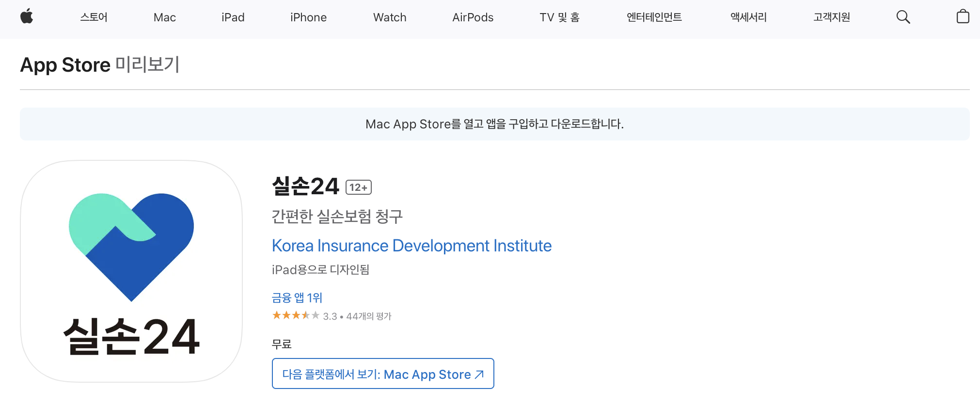Open the 엔터테인먼트 menu
The height and width of the screenshot is (404, 980).
point(654,17)
